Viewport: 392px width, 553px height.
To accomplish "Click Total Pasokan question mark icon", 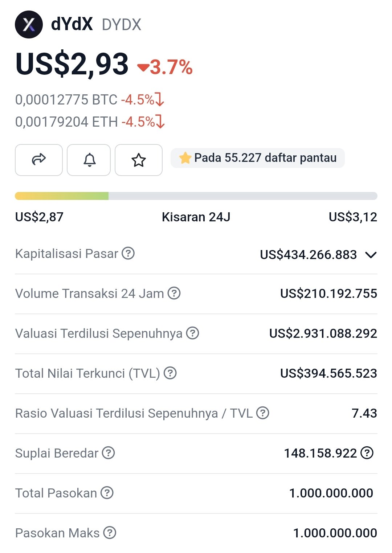I will coord(107,493).
